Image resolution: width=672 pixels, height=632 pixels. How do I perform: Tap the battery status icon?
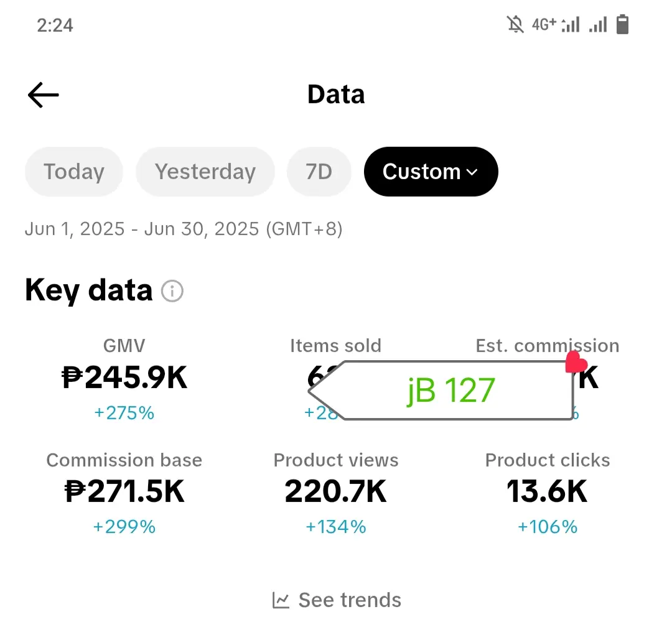(x=622, y=24)
